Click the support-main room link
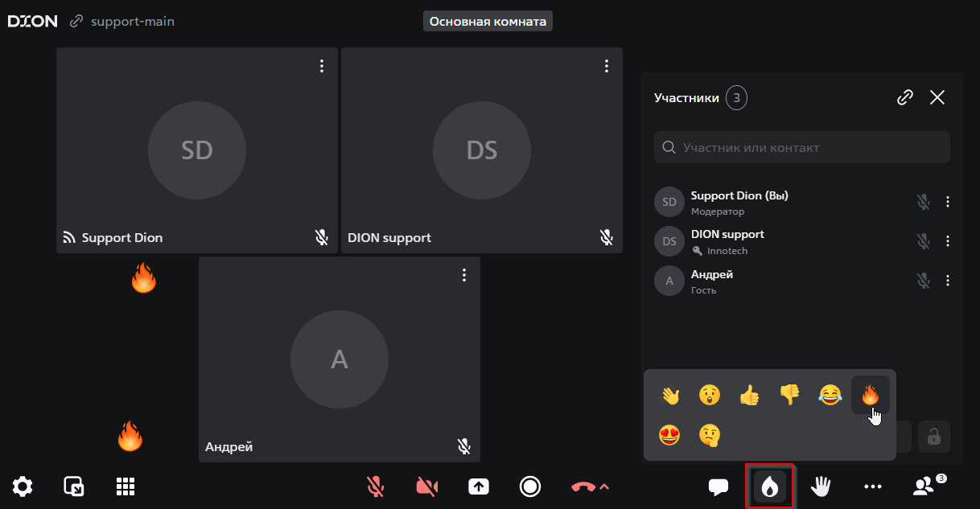980x509 pixels. (x=132, y=21)
